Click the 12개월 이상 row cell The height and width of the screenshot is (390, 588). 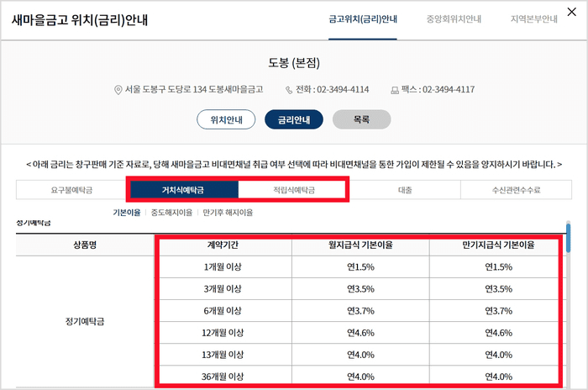[223, 333]
